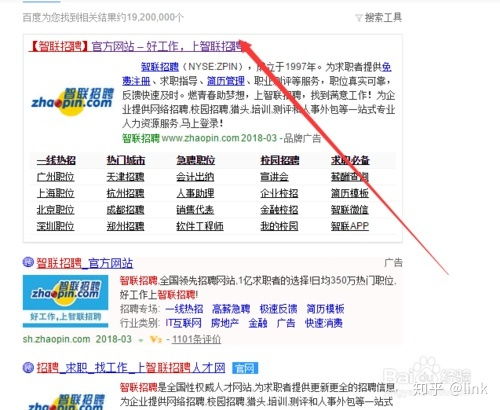Open 急聘职位 column header link
The image size is (500, 410).
[196, 160]
